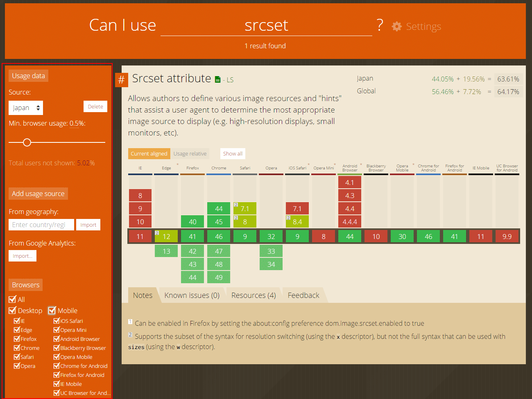Click the Safari 7.1 partial support cell
The width and height of the screenshot is (532, 399).
[x=245, y=208]
